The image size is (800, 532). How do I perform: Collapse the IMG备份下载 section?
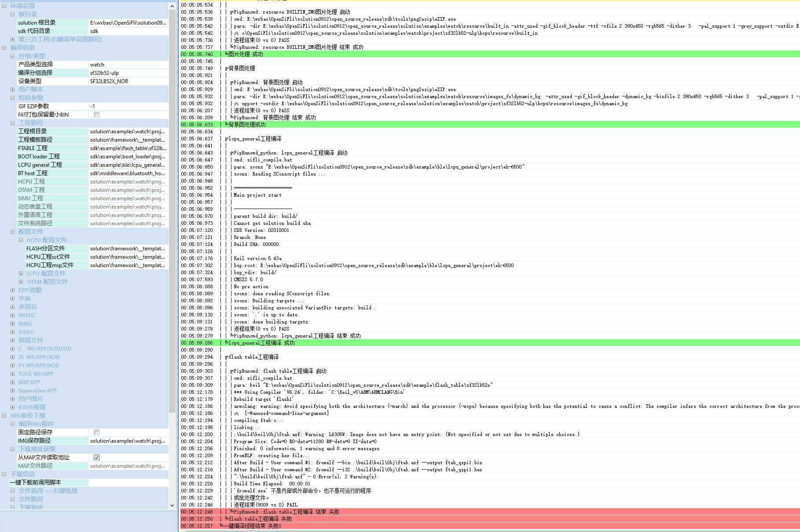[4, 416]
